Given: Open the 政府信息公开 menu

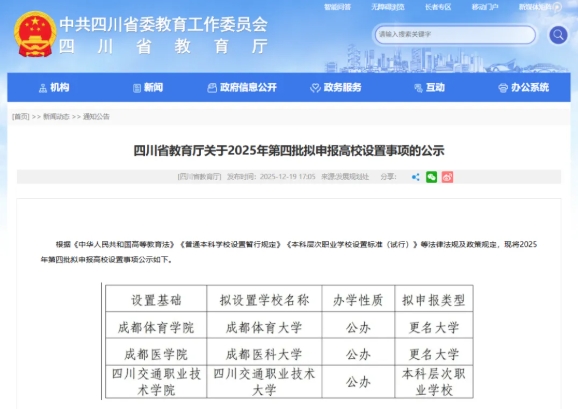Looking at the screenshot, I should pyautogui.click(x=242, y=87).
